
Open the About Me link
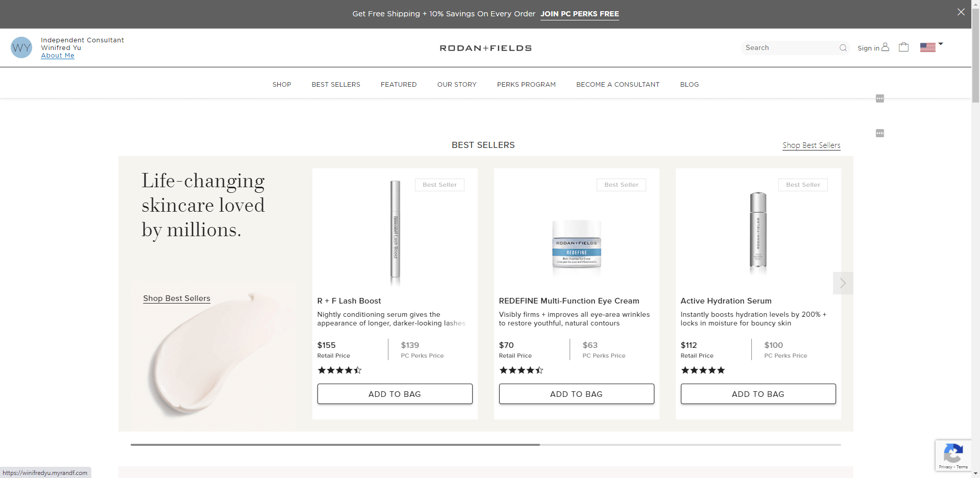(58, 56)
